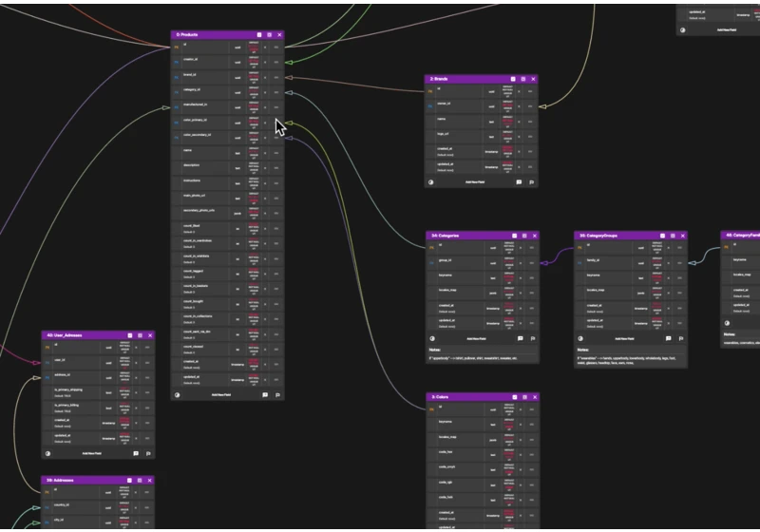Image resolution: width=760 pixels, height=532 pixels.
Task: Click the flag icon in Brands table footer
Action: point(532,182)
